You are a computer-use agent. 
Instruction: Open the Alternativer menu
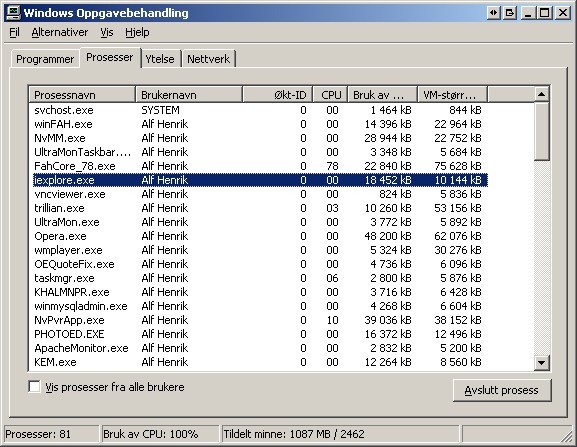(60, 32)
